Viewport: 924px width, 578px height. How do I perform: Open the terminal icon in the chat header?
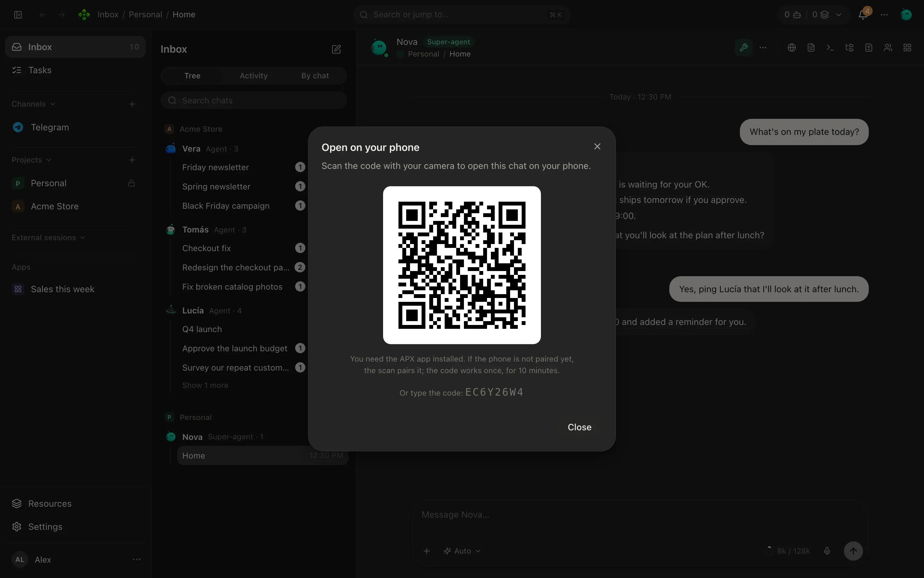coord(830,48)
